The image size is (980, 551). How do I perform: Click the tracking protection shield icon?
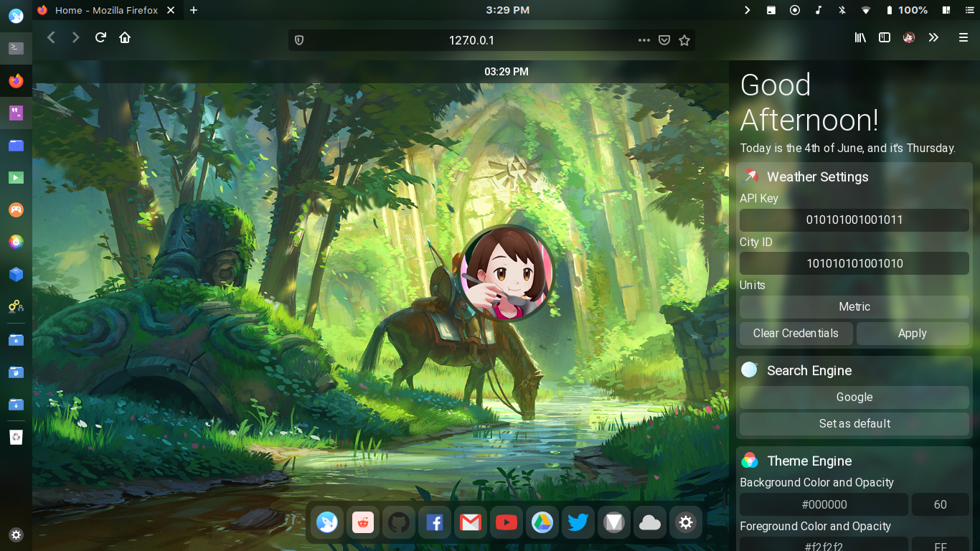coord(299,40)
